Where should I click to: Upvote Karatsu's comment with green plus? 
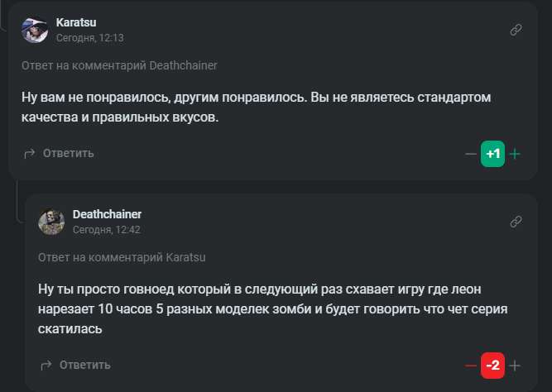point(515,154)
